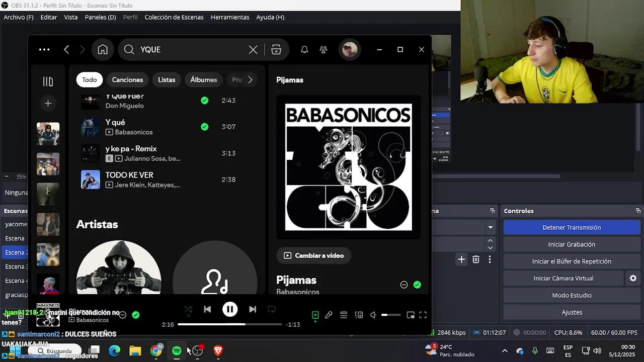This screenshot has height=362, width=644.
Task: Skip to next track
Action: click(x=253, y=309)
